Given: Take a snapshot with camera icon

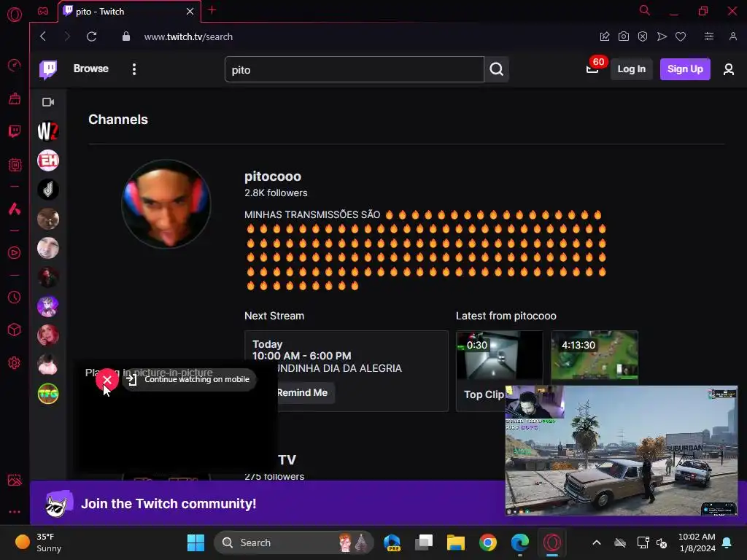Looking at the screenshot, I should [623, 36].
